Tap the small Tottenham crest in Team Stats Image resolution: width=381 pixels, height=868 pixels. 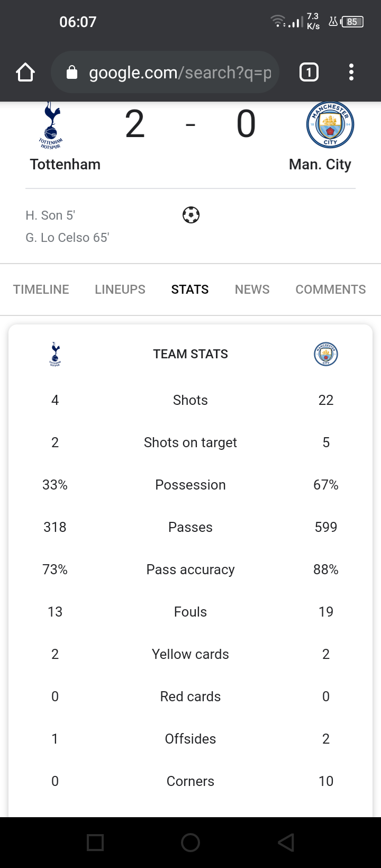[55, 354]
